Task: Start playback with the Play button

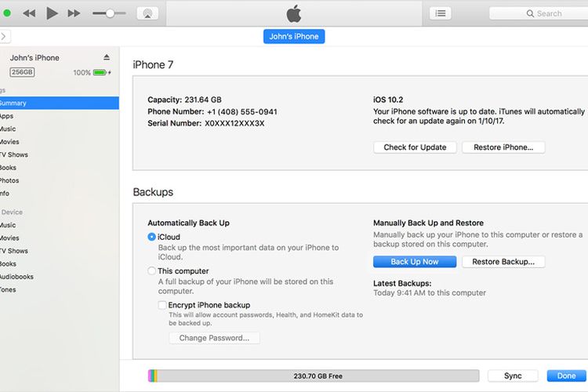Action: (52, 13)
